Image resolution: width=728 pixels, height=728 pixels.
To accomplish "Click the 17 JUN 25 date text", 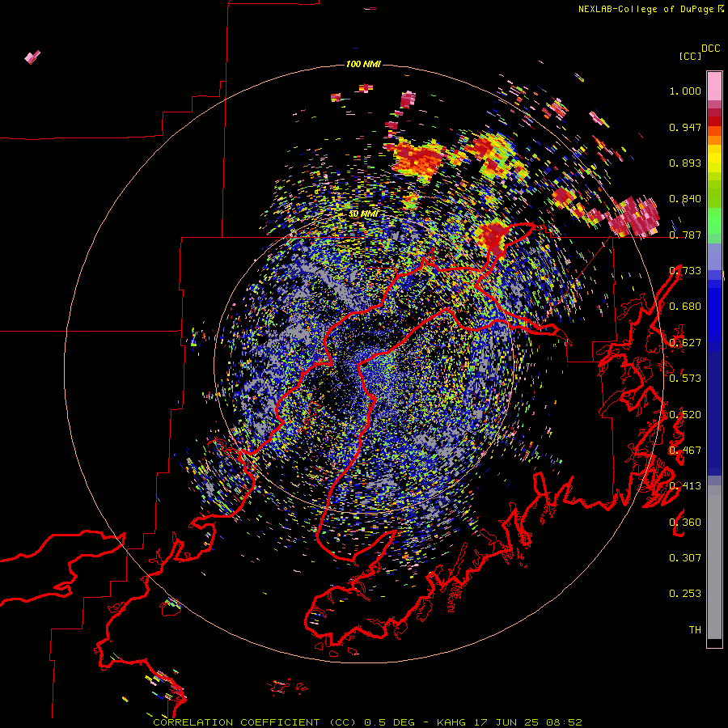I will 506,722.
